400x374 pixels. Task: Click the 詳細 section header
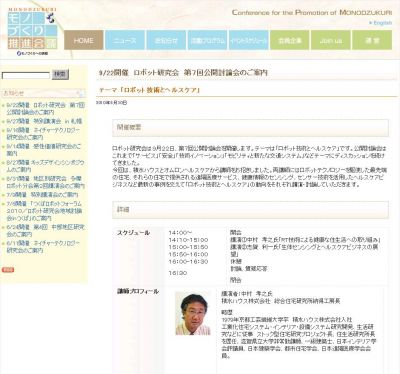250,210
